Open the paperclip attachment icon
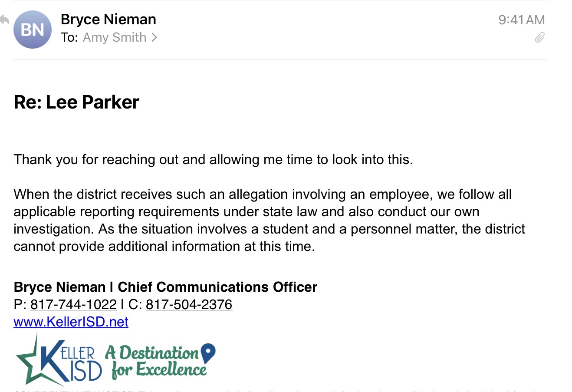Screen dimensions: 572x392 click(x=539, y=38)
